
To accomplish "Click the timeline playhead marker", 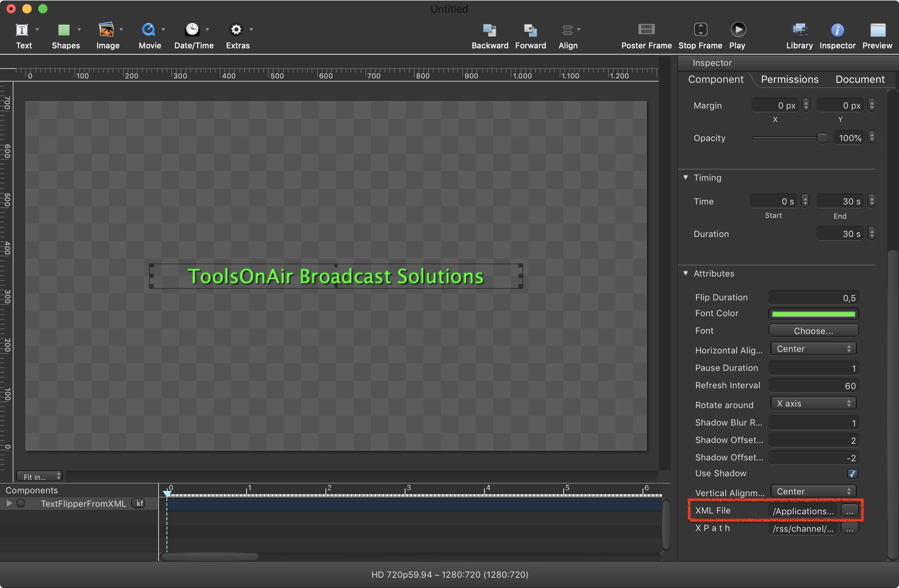I will click(167, 493).
